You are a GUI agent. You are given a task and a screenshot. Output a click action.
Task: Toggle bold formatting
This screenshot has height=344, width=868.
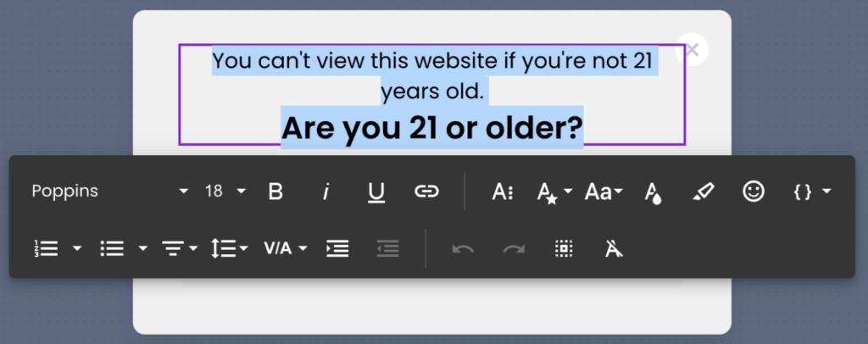tap(275, 191)
